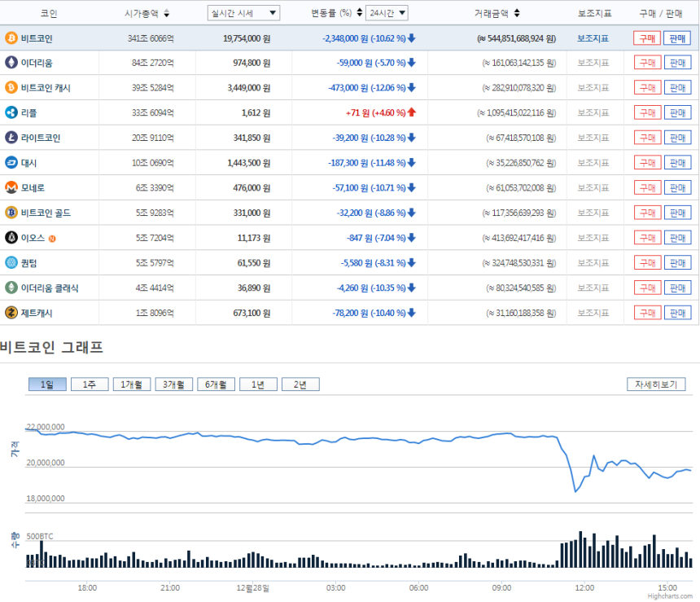Click 구매 for 제트캐시
The width and height of the screenshot is (700, 602).
tap(647, 313)
